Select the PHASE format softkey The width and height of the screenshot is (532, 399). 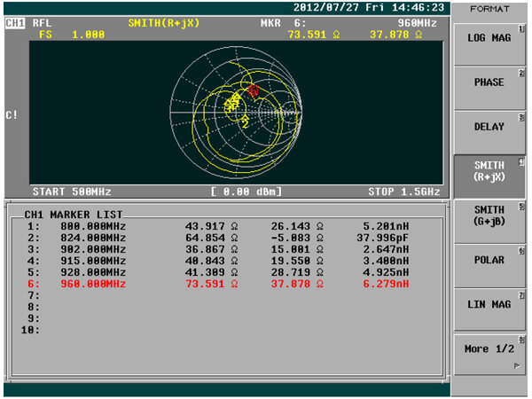point(489,89)
